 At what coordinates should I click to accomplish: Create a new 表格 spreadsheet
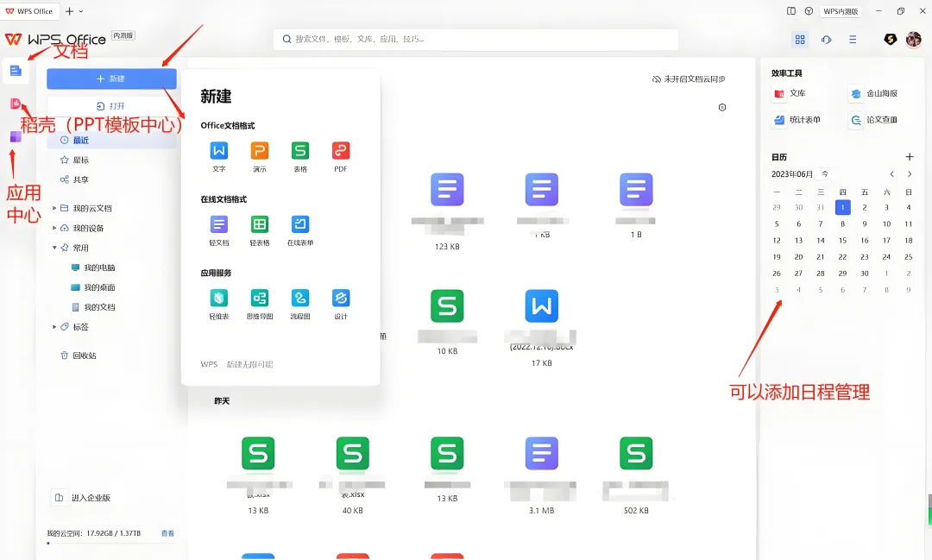(x=300, y=157)
